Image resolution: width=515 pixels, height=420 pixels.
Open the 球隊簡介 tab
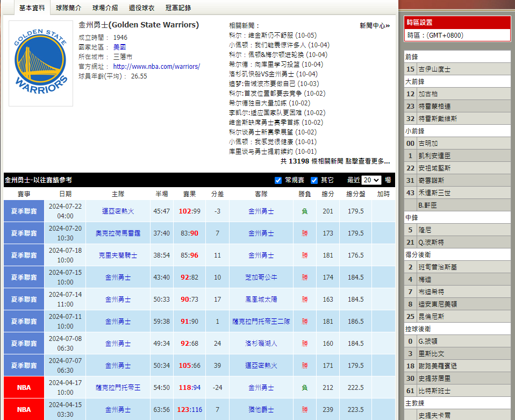[68, 8]
